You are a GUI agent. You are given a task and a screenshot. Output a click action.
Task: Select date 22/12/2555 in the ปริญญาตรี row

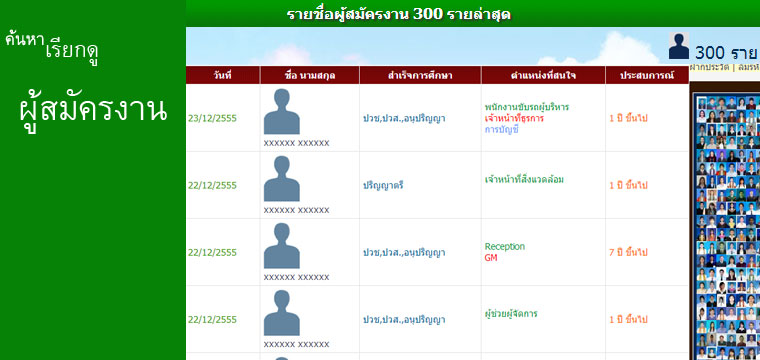click(x=212, y=186)
